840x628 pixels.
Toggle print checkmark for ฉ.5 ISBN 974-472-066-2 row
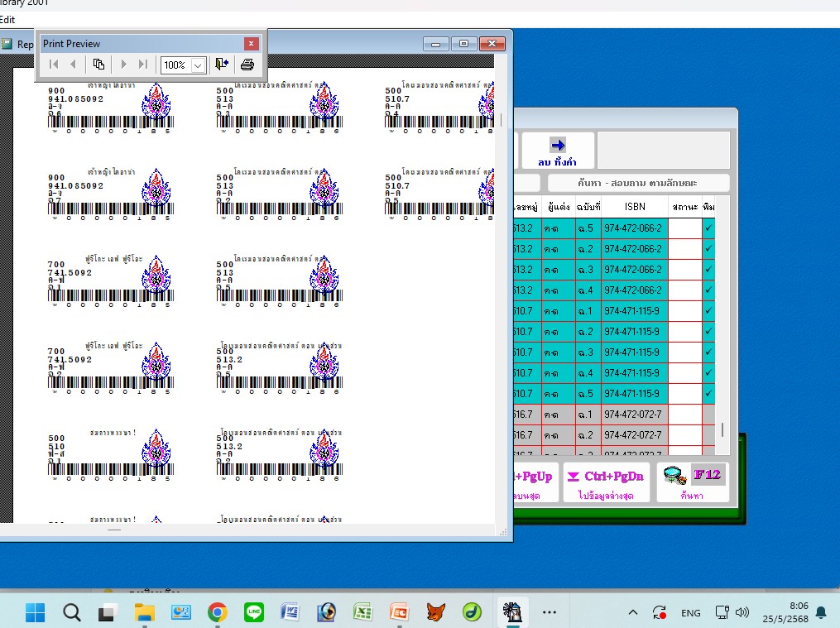click(708, 228)
